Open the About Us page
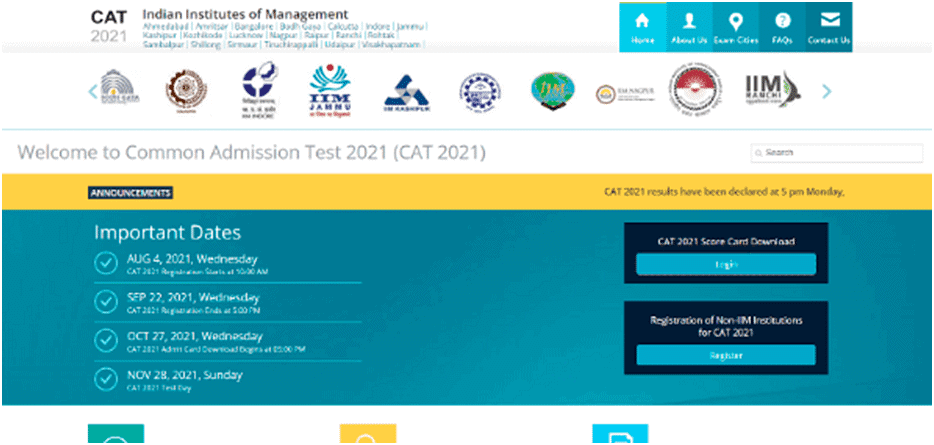Screen dimensions: 934x445 pos(689,27)
